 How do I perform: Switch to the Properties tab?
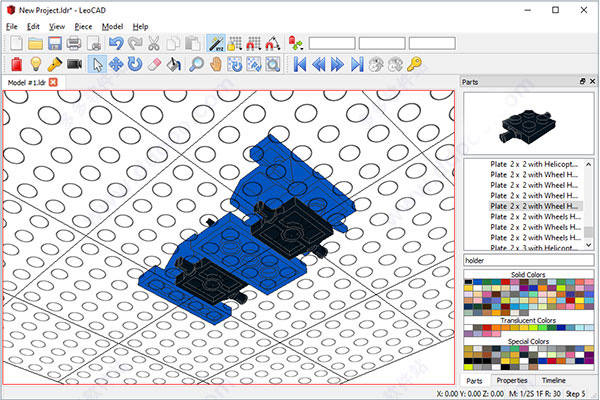[512, 381]
